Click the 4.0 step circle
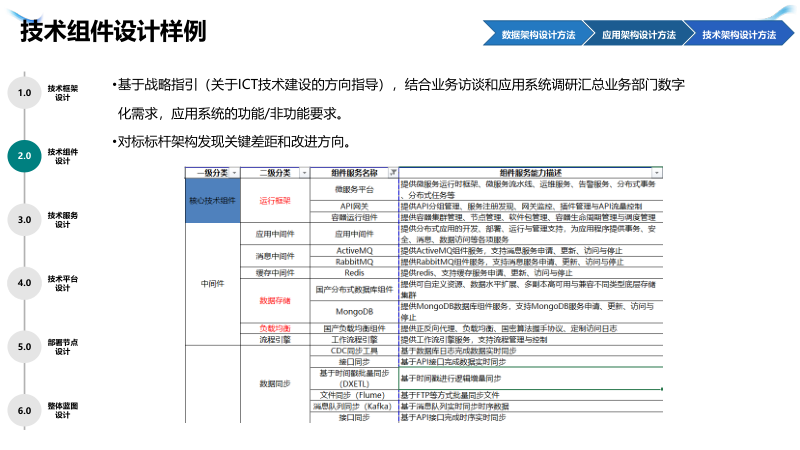Image resolution: width=800 pixels, height=450 pixels. (x=24, y=283)
